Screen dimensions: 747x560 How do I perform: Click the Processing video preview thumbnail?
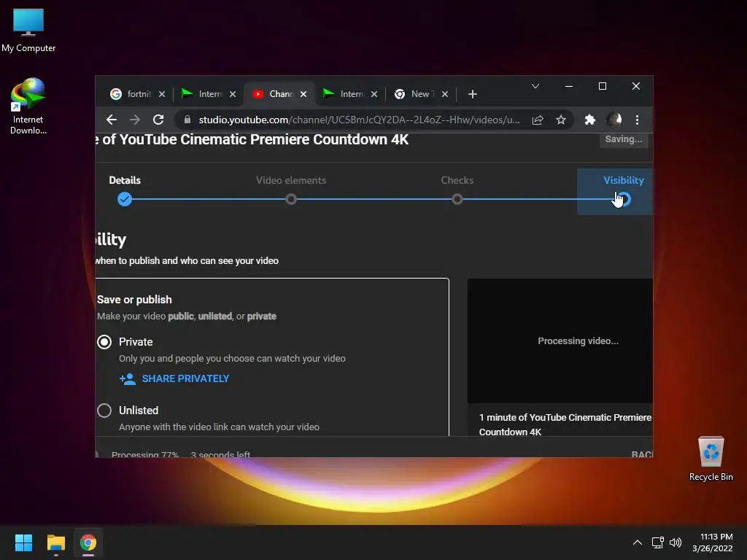click(560, 341)
